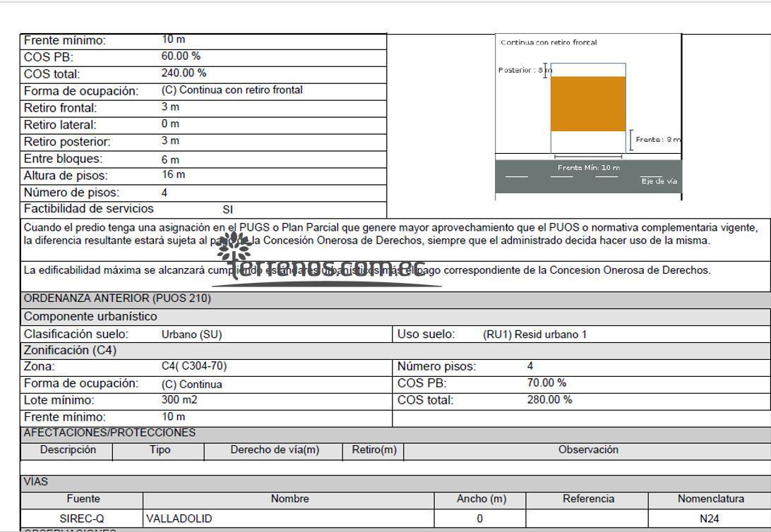Click the 'Clasificación suelo:' label
The height and width of the screenshot is (532, 771).
point(76,334)
